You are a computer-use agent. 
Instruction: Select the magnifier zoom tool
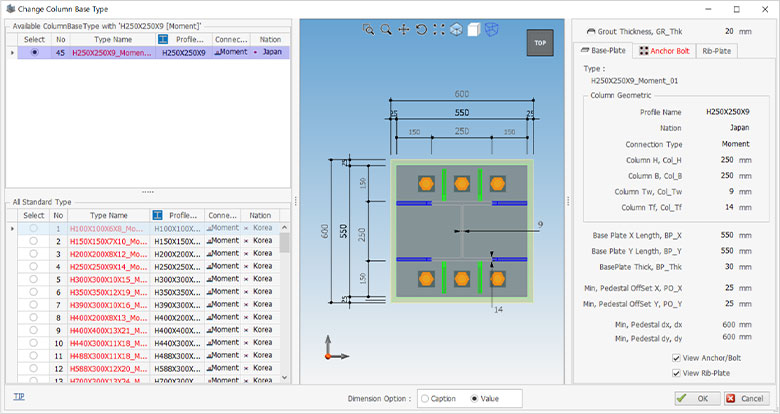(386, 30)
